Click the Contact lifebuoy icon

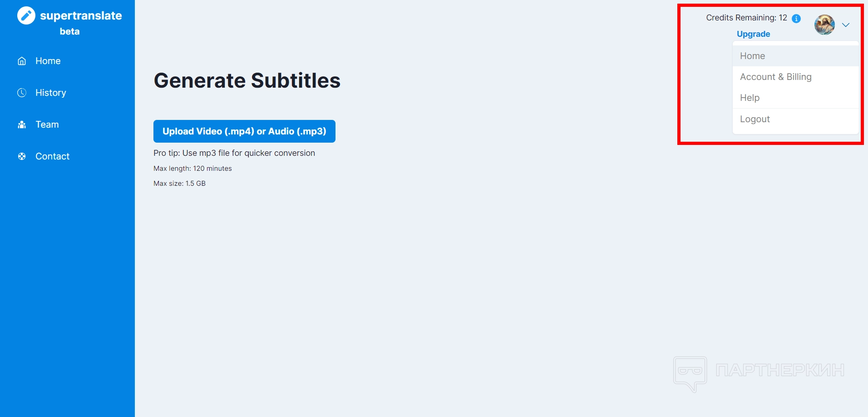[x=22, y=156]
